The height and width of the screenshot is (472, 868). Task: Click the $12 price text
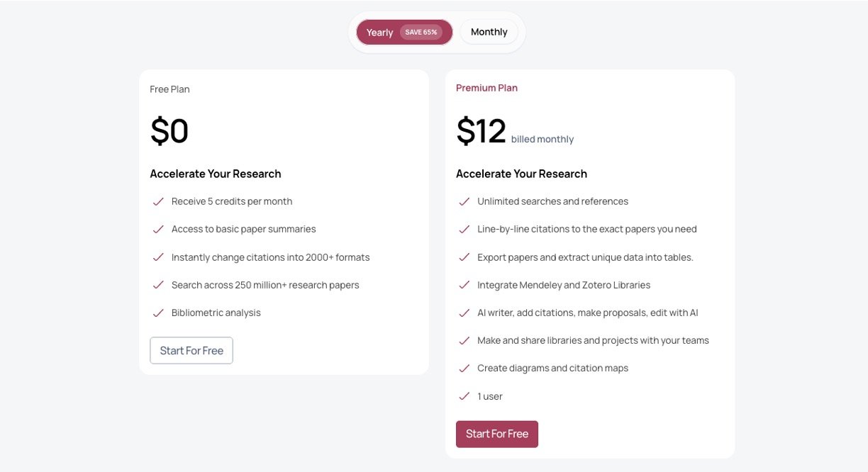tap(481, 131)
